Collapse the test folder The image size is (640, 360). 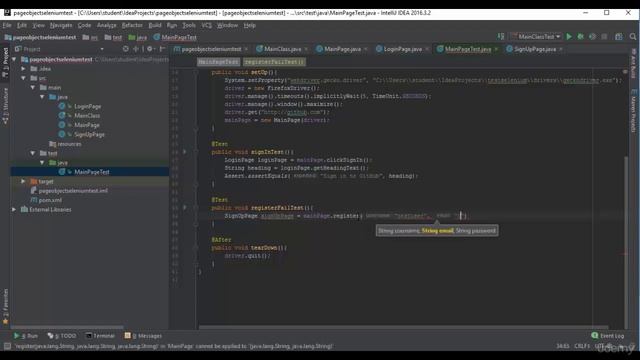33,153
